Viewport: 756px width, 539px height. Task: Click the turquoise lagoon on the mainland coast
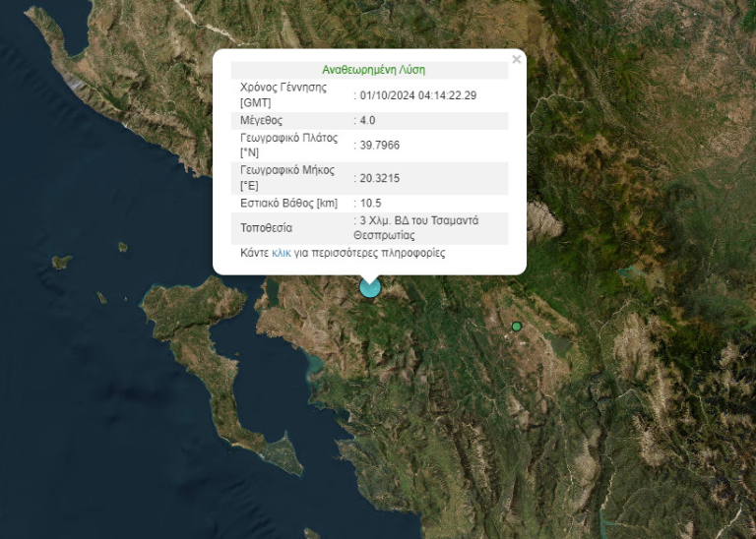coord(314,367)
